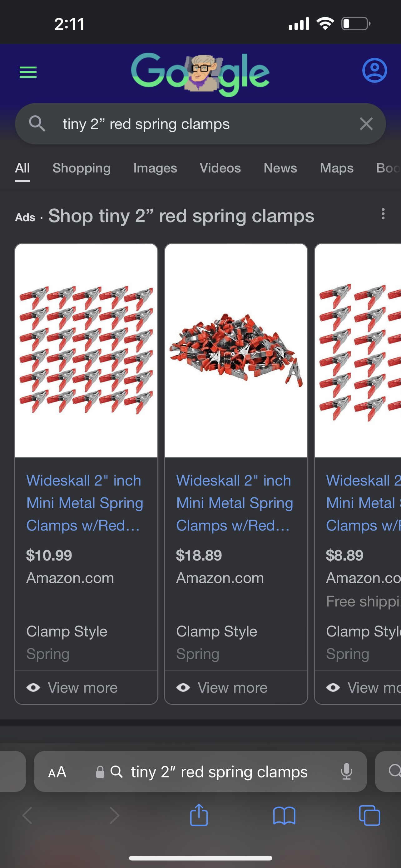This screenshot has height=868, width=401.
Task: Open Safari bookmarks book icon
Action: pyautogui.click(x=284, y=816)
